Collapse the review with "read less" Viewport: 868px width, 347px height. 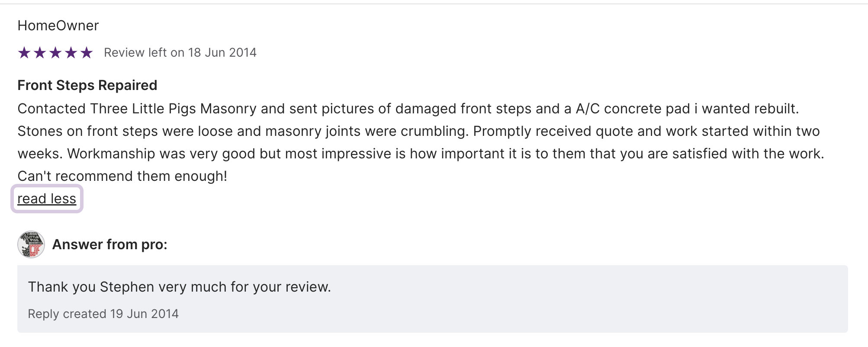[47, 199]
